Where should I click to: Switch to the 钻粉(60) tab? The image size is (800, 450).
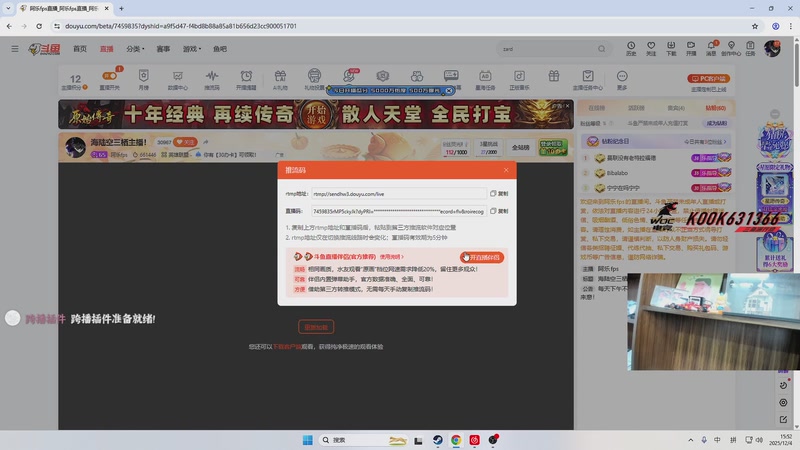[x=715, y=108]
